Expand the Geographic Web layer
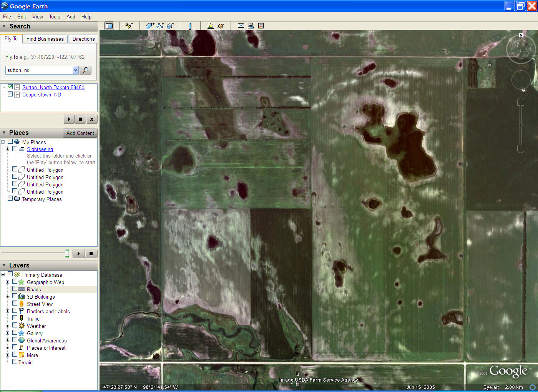Image resolution: width=538 pixels, height=392 pixels. point(7,282)
